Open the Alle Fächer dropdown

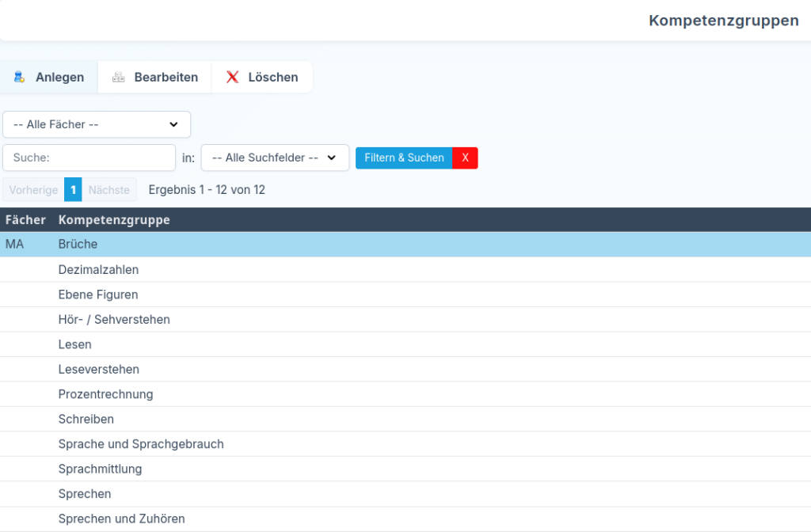[97, 124]
